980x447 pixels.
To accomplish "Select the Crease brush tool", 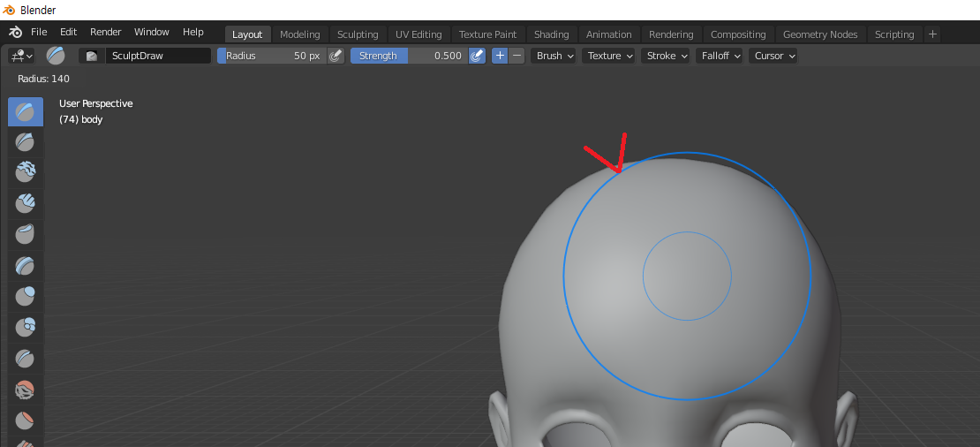I will [26, 359].
